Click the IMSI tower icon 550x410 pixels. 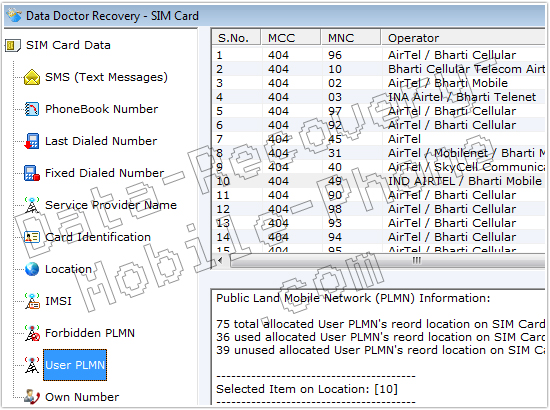pyautogui.click(x=32, y=301)
